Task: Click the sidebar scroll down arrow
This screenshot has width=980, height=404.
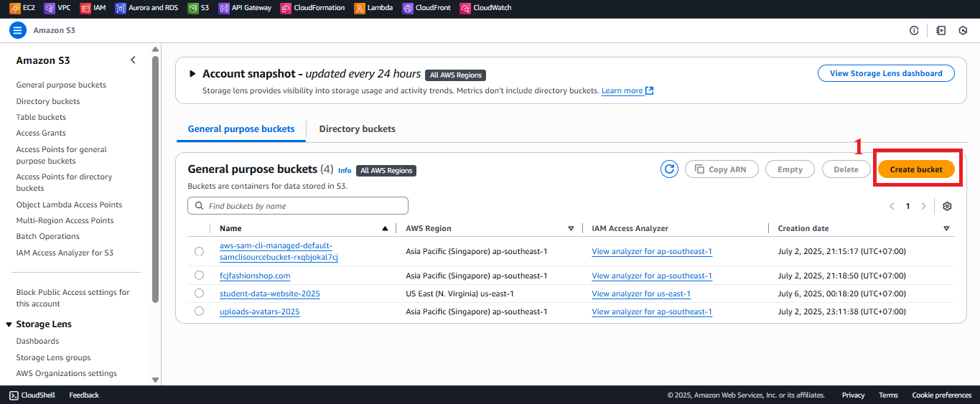Action: click(156, 380)
